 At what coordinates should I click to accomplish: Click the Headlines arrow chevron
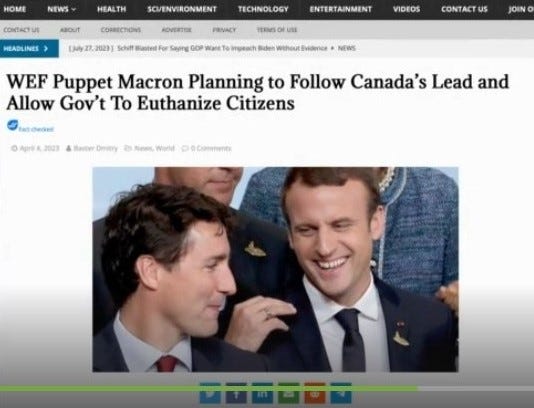(x=46, y=48)
